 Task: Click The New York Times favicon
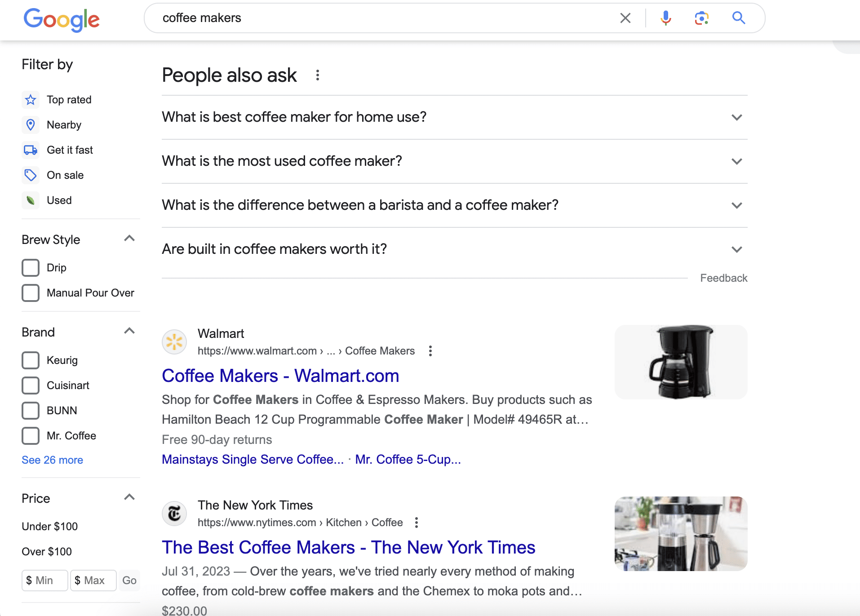pyautogui.click(x=174, y=514)
